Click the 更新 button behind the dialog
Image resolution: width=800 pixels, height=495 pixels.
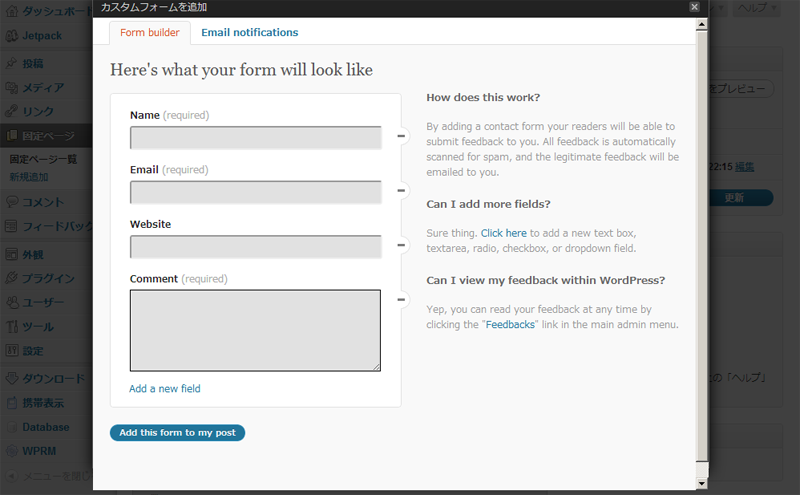(741, 198)
